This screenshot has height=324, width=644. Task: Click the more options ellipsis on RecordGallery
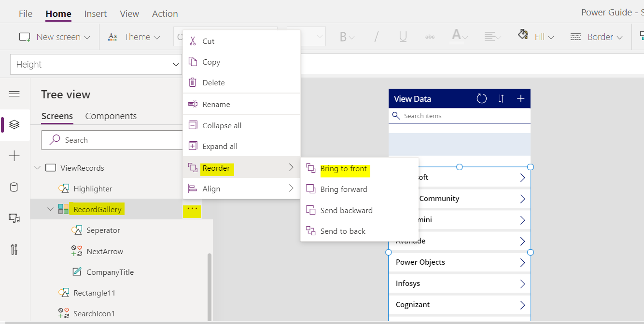(192, 209)
